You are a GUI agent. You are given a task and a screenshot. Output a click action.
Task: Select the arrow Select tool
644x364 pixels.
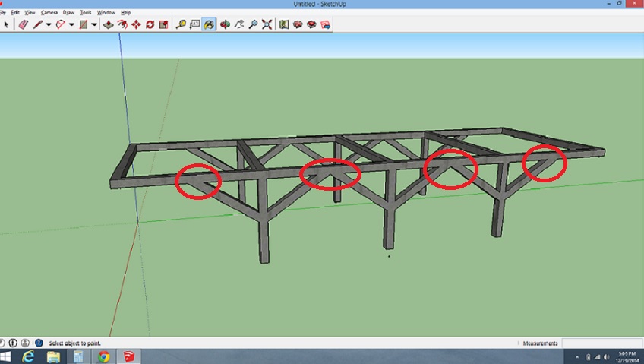[6, 24]
